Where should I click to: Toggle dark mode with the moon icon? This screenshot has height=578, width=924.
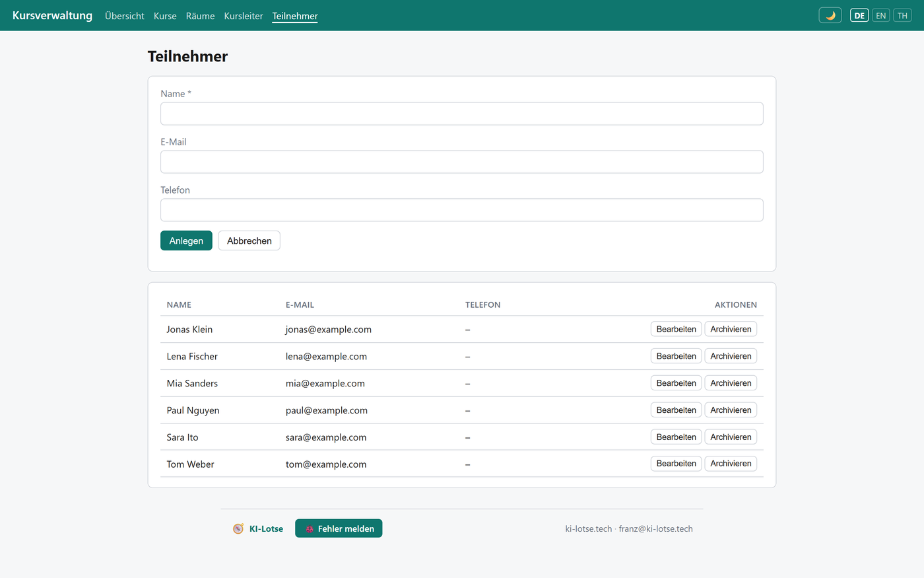pos(830,15)
